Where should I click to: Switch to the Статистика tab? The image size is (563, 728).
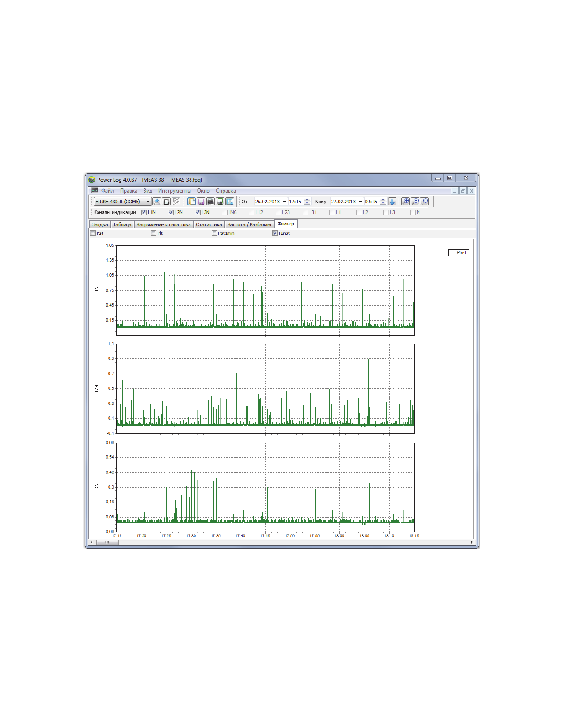click(209, 224)
